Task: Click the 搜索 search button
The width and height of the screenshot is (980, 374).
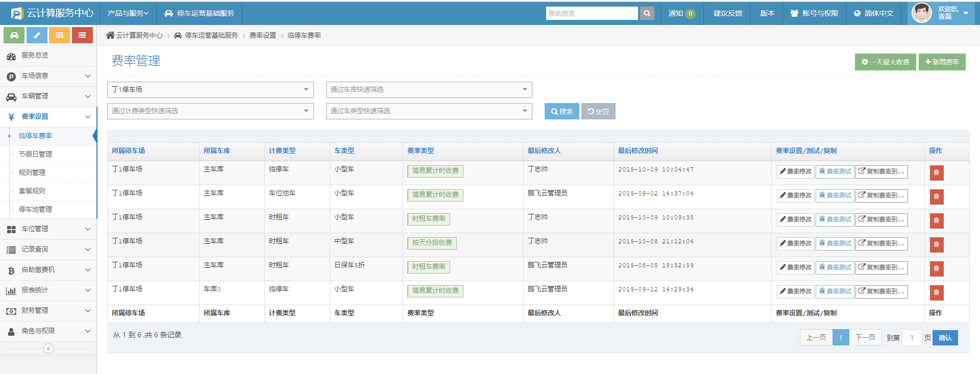Action: click(561, 111)
